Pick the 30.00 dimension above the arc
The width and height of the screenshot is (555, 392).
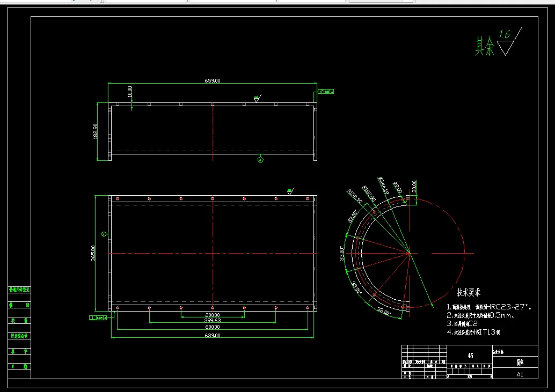[x=414, y=186]
